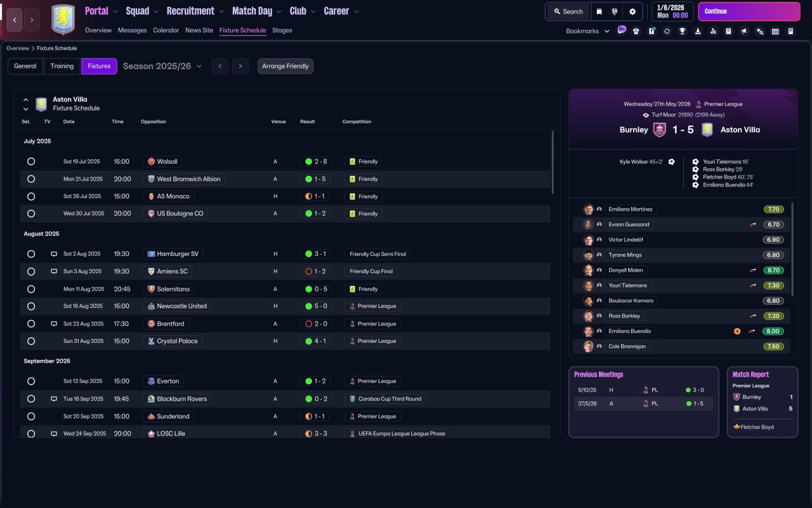The image size is (812, 508).
Task: Click the player ratings list scrollbar
Action: click(793, 249)
